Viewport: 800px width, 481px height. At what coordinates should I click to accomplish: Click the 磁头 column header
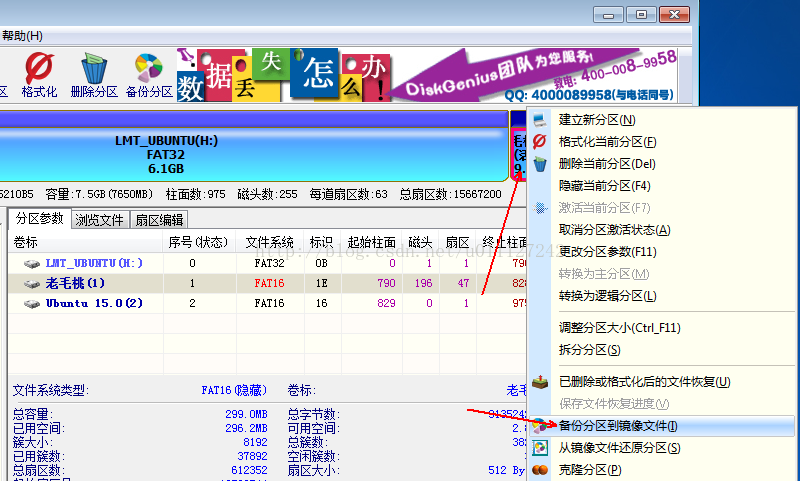pos(420,242)
